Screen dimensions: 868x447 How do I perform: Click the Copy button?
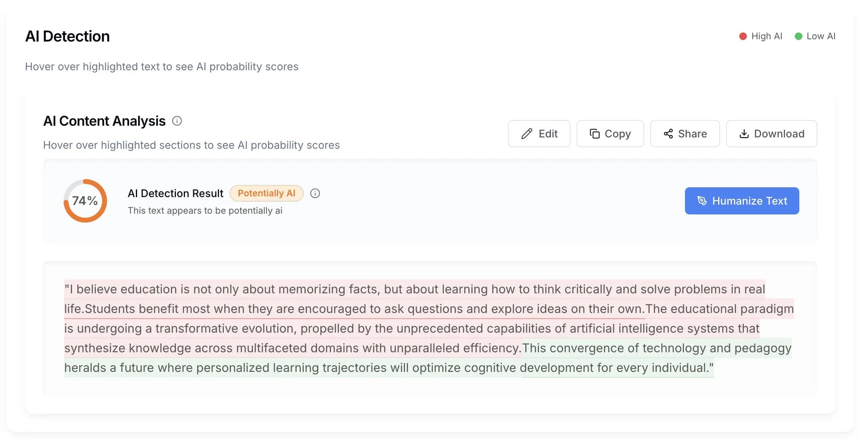click(610, 134)
